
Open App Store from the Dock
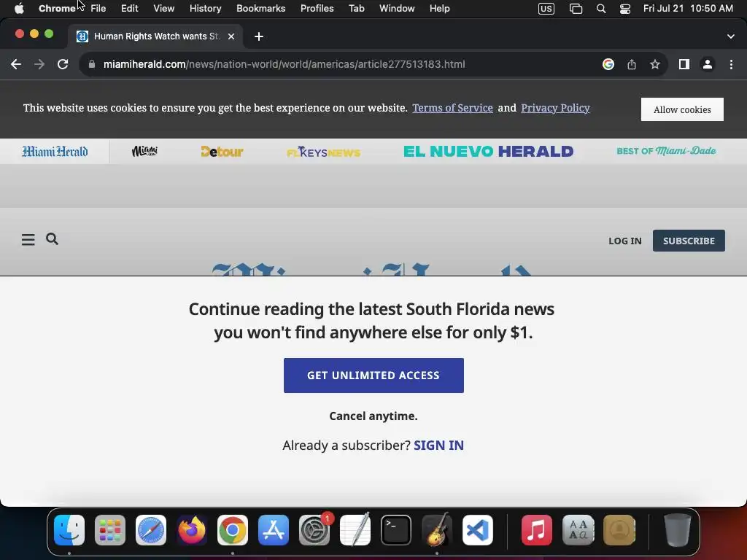[274, 530]
